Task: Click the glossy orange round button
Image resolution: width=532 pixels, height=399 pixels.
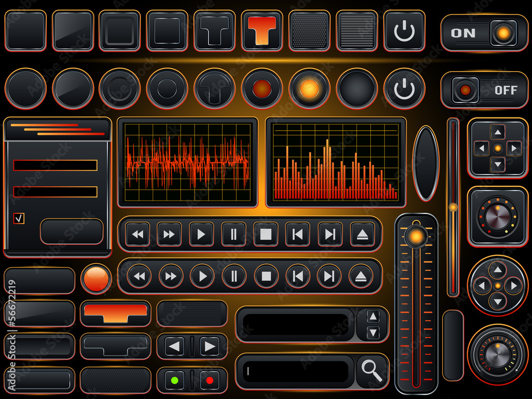Action: coord(96,279)
